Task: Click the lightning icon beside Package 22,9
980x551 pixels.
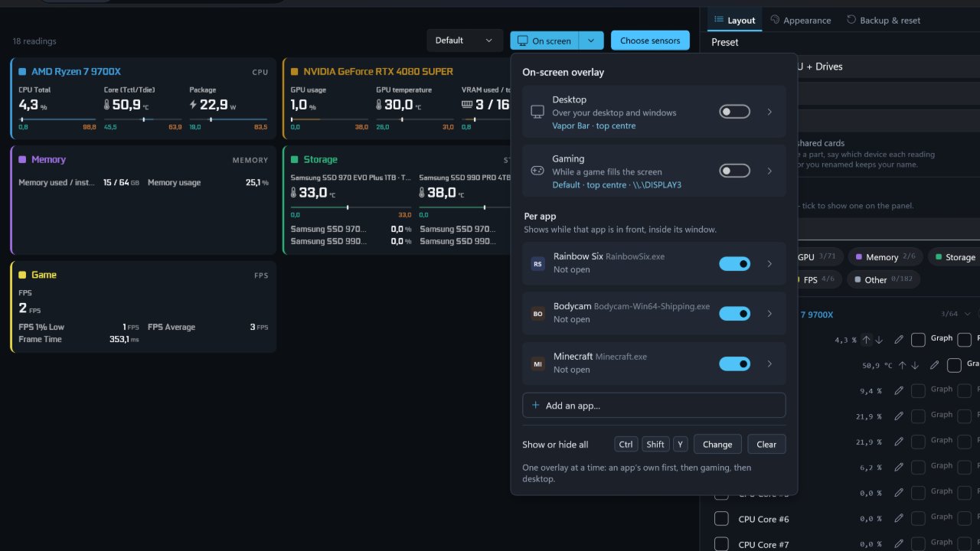Action: pyautogui.click(x=193, y=105)
